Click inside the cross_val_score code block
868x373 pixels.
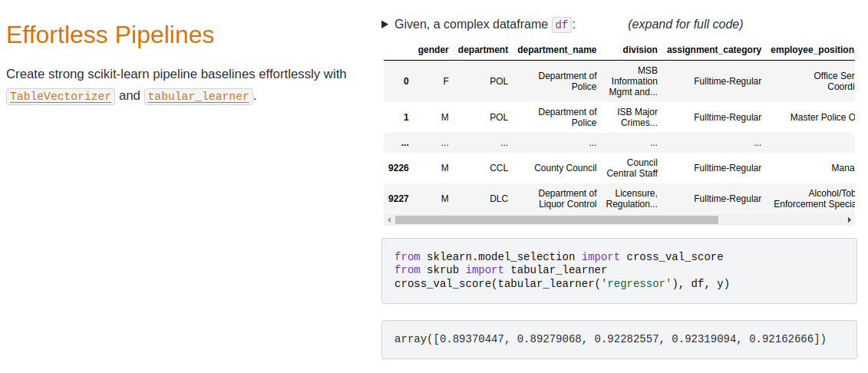pyautogui.click(x=619, y=271)
